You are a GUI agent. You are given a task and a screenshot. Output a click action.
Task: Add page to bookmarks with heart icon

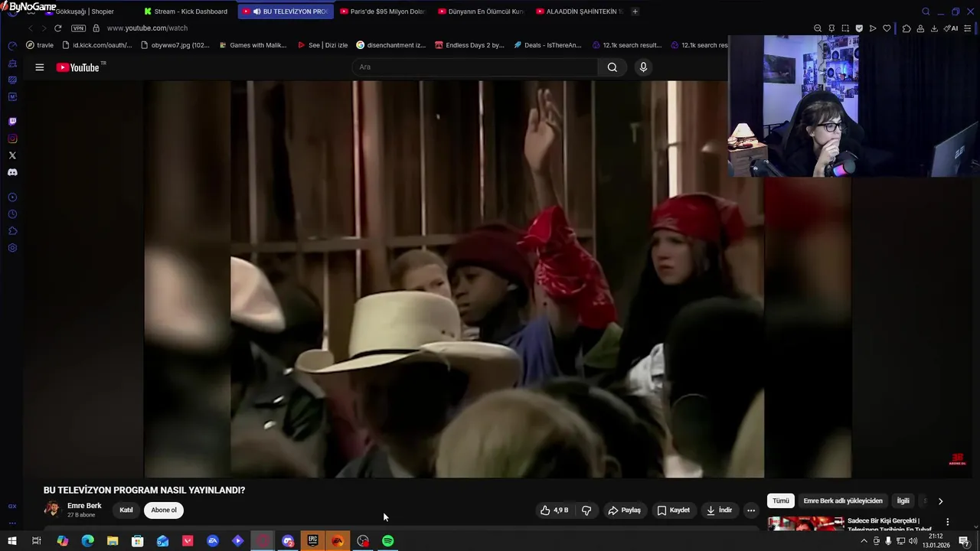pyautogui.click(x=887, y=28)
